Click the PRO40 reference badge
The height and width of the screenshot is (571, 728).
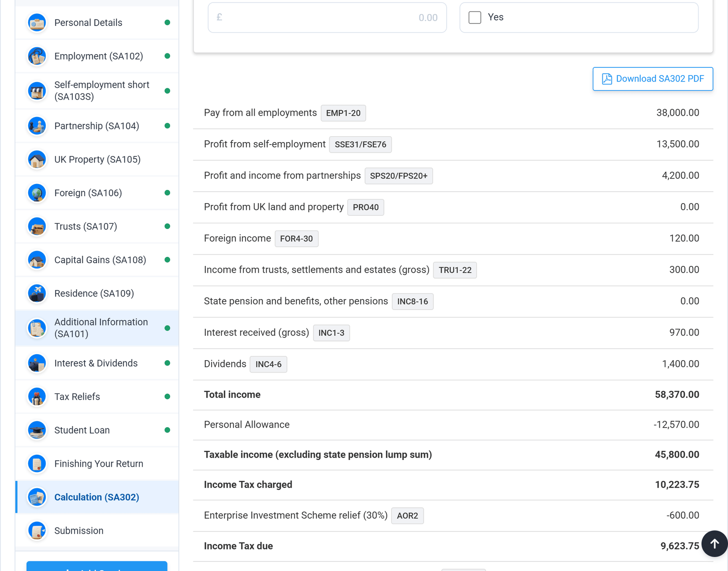(x=366, y=207)
